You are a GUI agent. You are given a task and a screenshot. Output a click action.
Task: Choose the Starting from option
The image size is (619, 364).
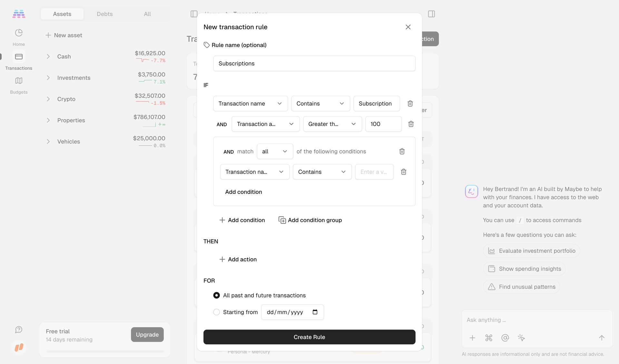(216, 312)
